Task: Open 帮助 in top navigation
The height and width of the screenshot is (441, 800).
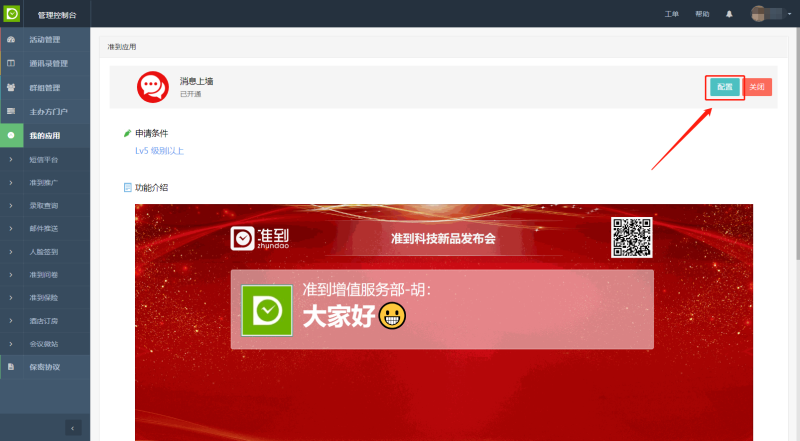Action: pyautogui.click(x=702, y=14)
